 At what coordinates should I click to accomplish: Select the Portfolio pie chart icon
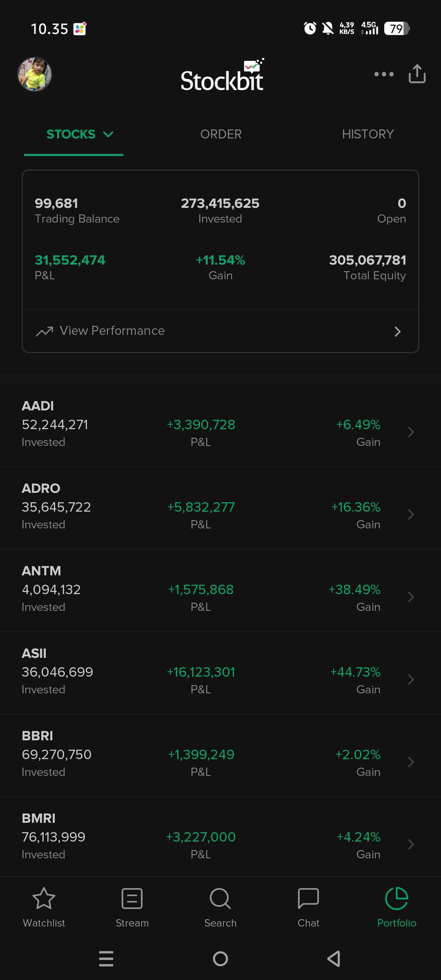(x=396, y=898)
